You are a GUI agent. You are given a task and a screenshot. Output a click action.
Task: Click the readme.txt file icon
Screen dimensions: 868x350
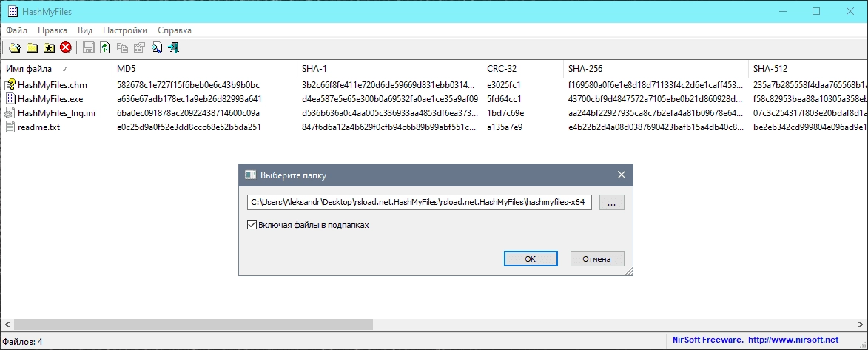(x=10, y=127)
